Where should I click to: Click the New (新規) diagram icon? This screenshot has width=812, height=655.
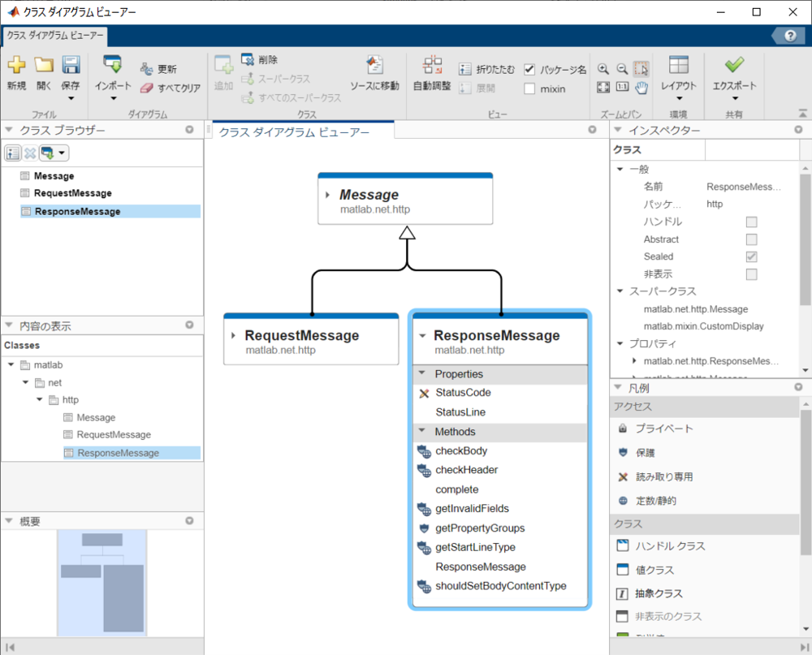[x=16, y=66]
